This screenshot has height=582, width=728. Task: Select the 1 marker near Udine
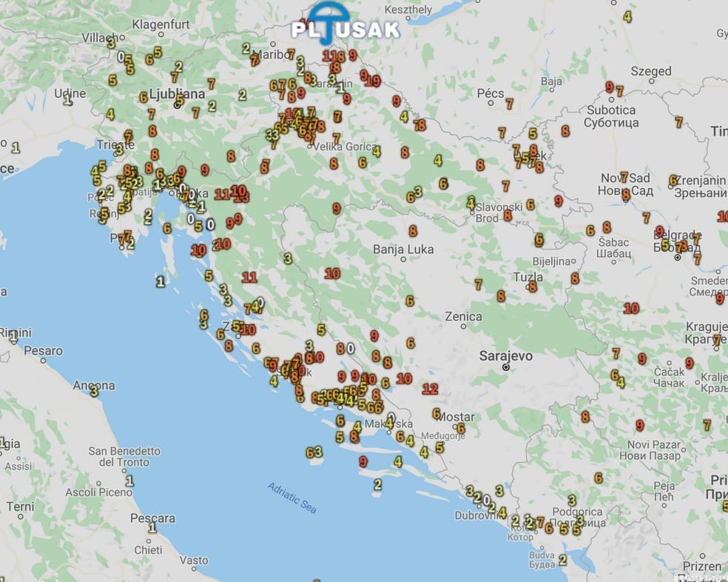click(68, 99)
